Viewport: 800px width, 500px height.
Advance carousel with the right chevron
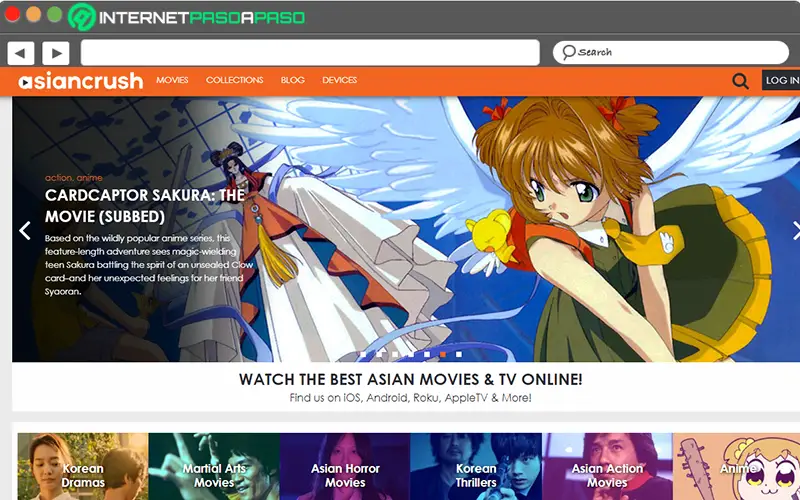click(x=796, y=231)
